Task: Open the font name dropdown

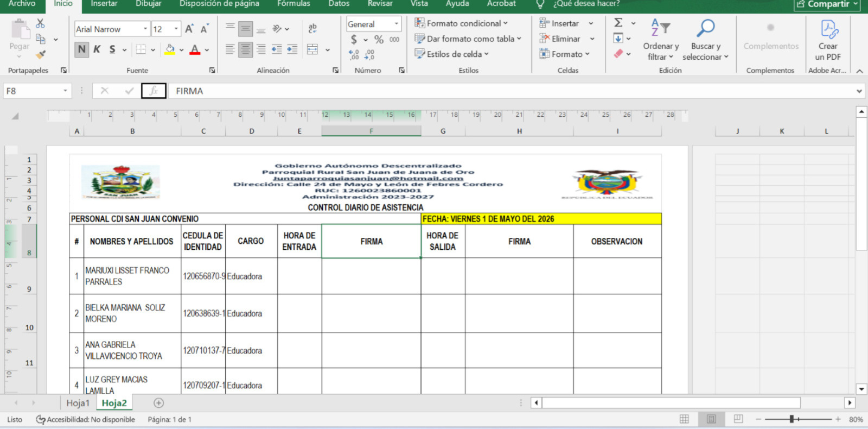Action: click(145, 29)
